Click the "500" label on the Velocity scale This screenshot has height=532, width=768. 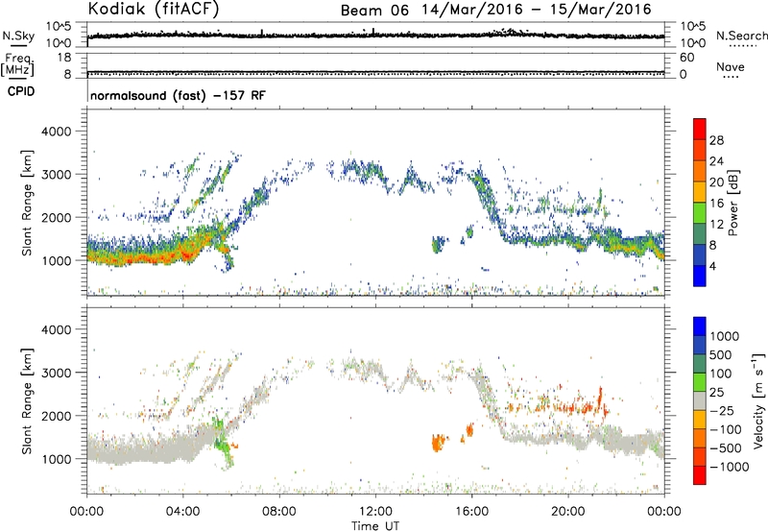point(721,354)
